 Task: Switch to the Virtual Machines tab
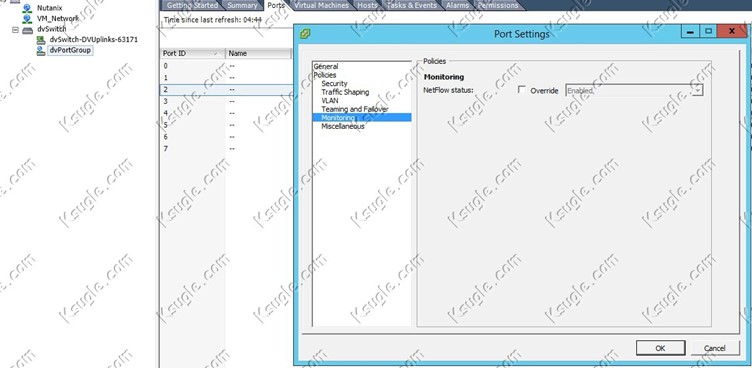click(x=321, y=5)
